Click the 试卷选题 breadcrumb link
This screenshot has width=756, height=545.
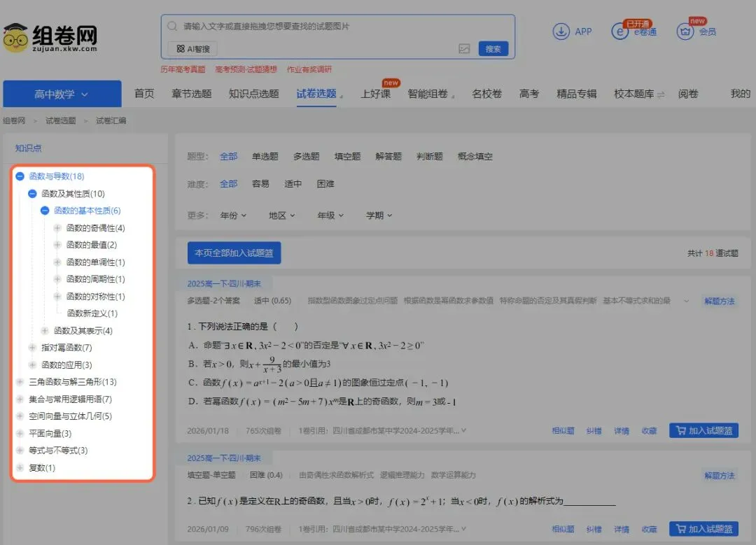click(61, 120)
